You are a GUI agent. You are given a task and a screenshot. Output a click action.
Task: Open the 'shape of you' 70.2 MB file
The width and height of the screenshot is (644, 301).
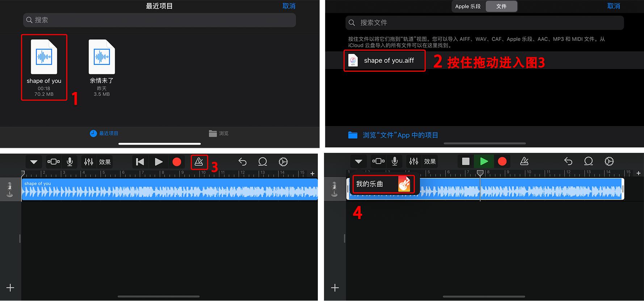tap(44, 67)
